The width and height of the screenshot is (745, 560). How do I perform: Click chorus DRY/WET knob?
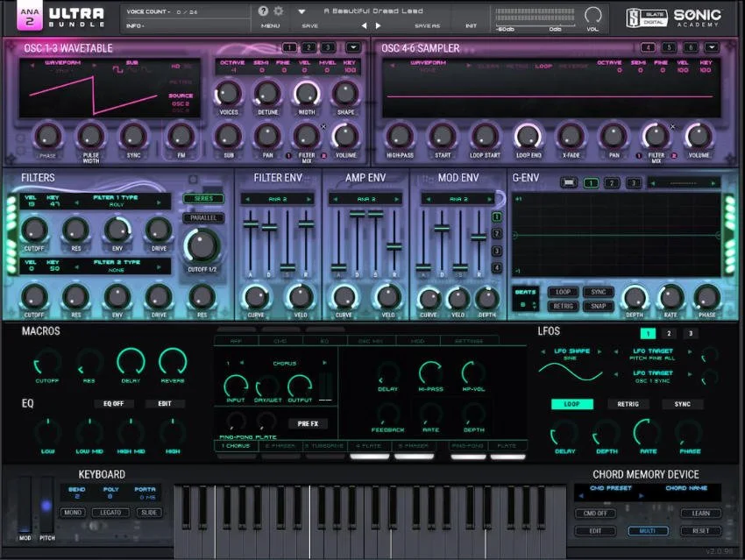[x=267, y=386]
